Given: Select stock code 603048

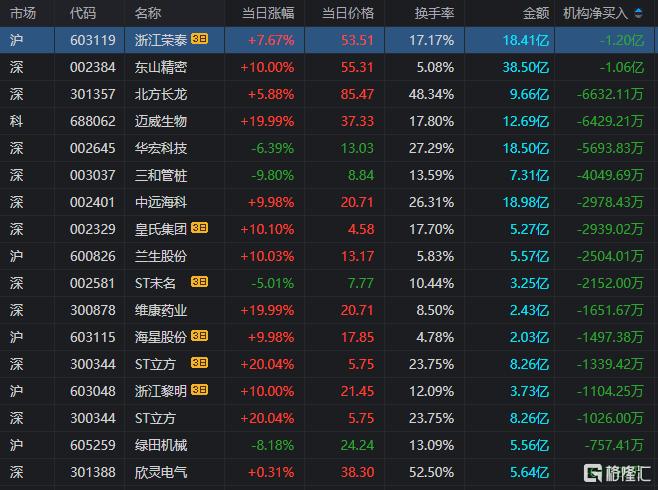Looking at the screenshot, I should point(93,391).
